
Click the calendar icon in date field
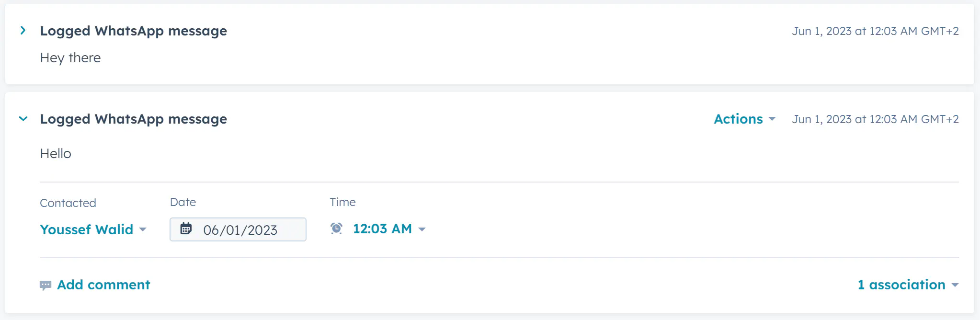[186, 229]
